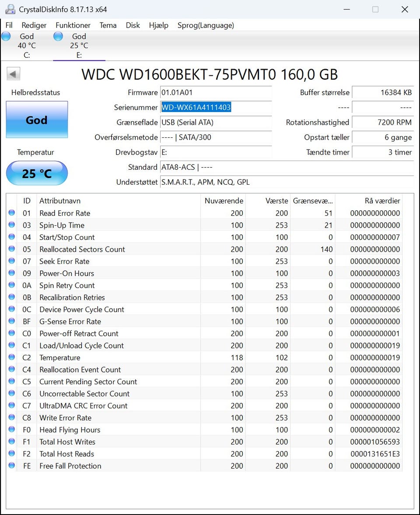420x515 pixels.
Task: Click status dot for Start/Stop Count
Action: point(12,236)
